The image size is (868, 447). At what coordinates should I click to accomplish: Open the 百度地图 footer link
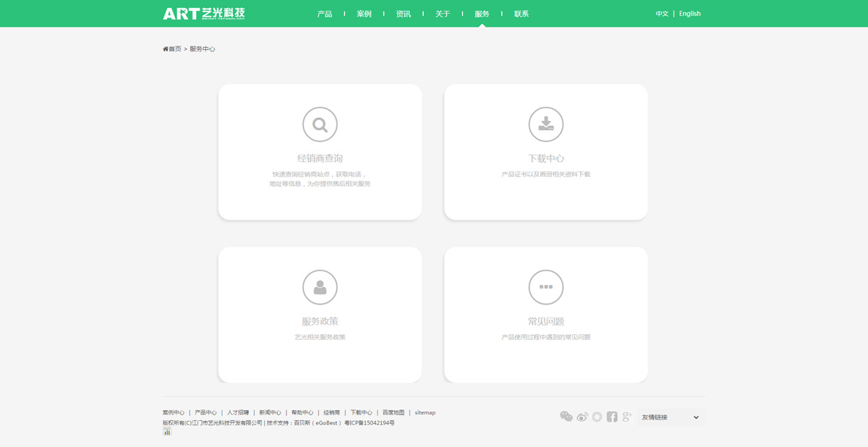coord(393,412)
